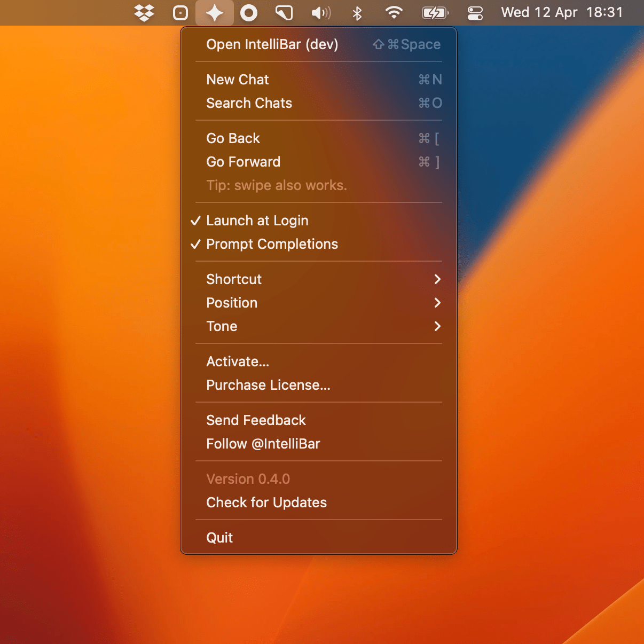Choose Go Back
Image resolution: width=644 pixels, height=644 pixels.
(x=319, y=138)
